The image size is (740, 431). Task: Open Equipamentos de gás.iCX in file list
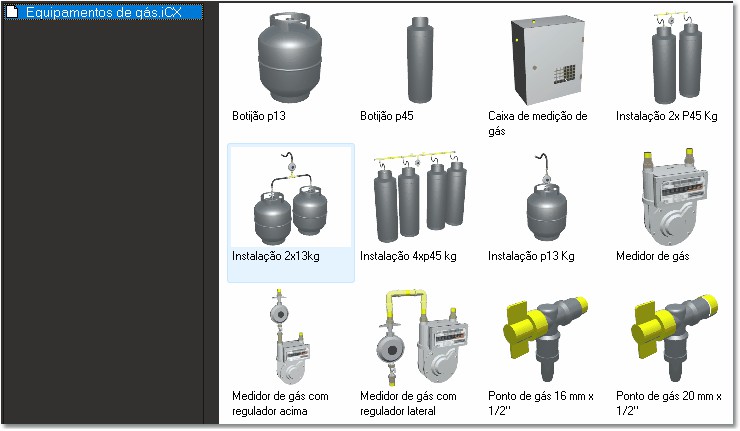click(x=103, y=12)
